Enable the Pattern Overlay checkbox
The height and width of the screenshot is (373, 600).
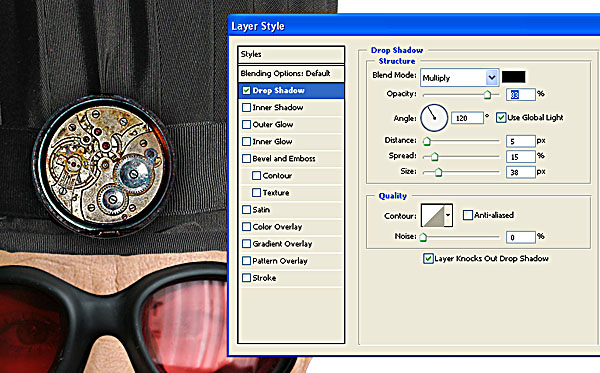pos(246,261)
